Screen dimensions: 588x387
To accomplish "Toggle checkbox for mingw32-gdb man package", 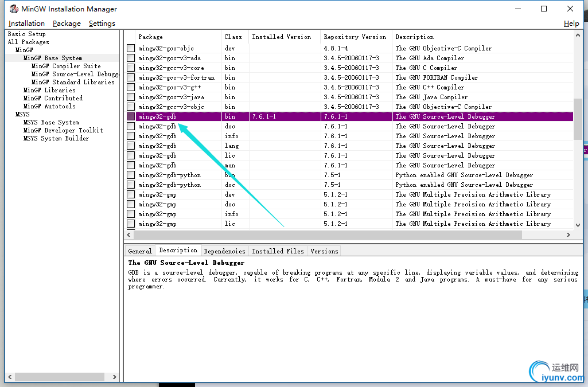I will point(130,165).
